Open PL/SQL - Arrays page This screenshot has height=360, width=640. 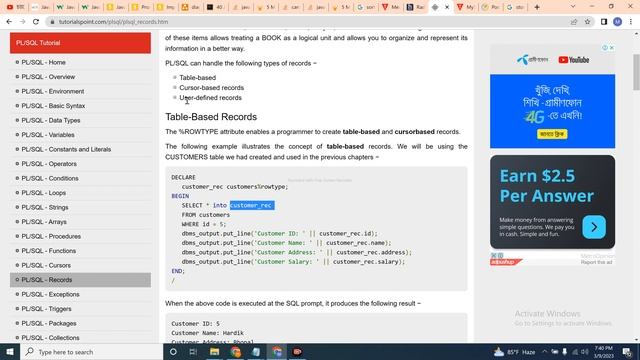pyautogui.click(x=44, y=222)
